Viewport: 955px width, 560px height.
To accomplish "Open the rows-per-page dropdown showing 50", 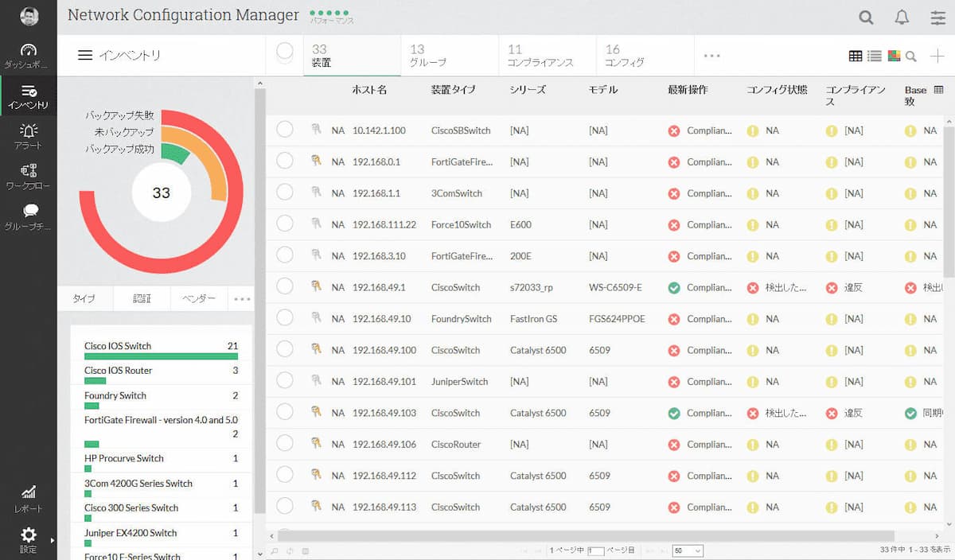I will [x=688, y=550].
